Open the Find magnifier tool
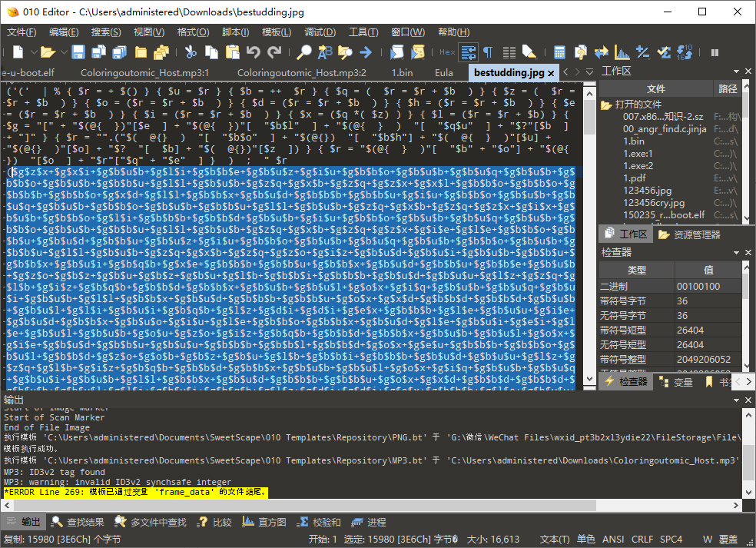The height and width of the screenshot is (548, 756). click(304, 52)
